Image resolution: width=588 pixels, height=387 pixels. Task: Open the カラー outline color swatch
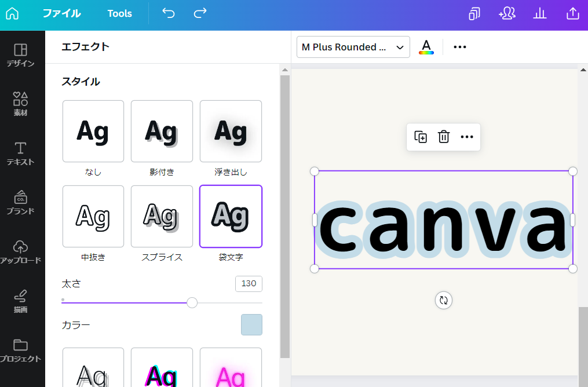coord(251,325)
